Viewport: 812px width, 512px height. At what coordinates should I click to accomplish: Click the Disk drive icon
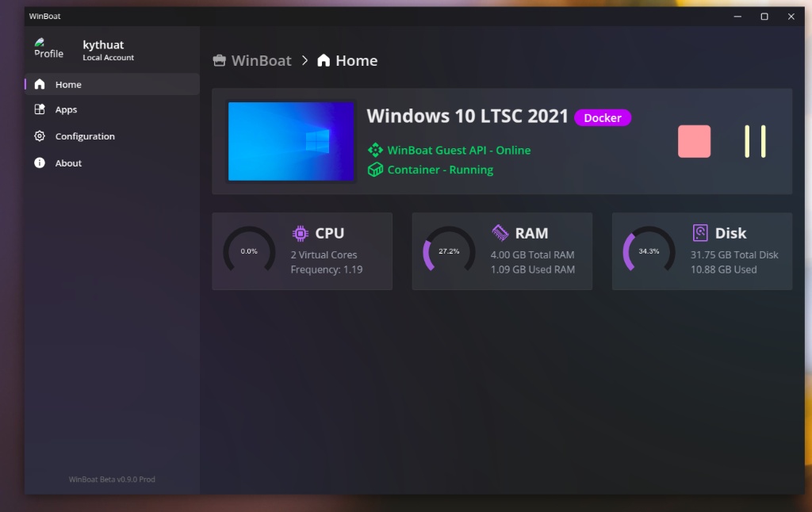pyautogui.click(x=700, y=233)
